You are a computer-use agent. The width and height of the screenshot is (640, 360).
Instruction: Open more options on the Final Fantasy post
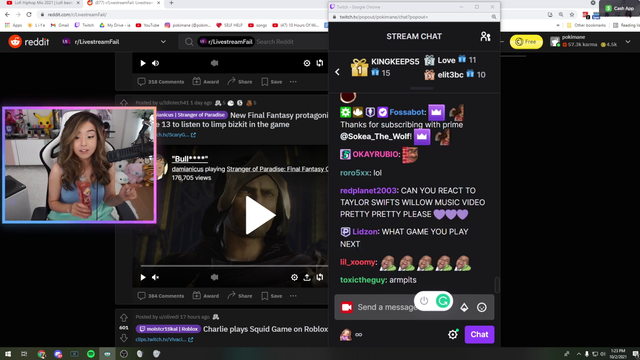[x=293, y=296]
